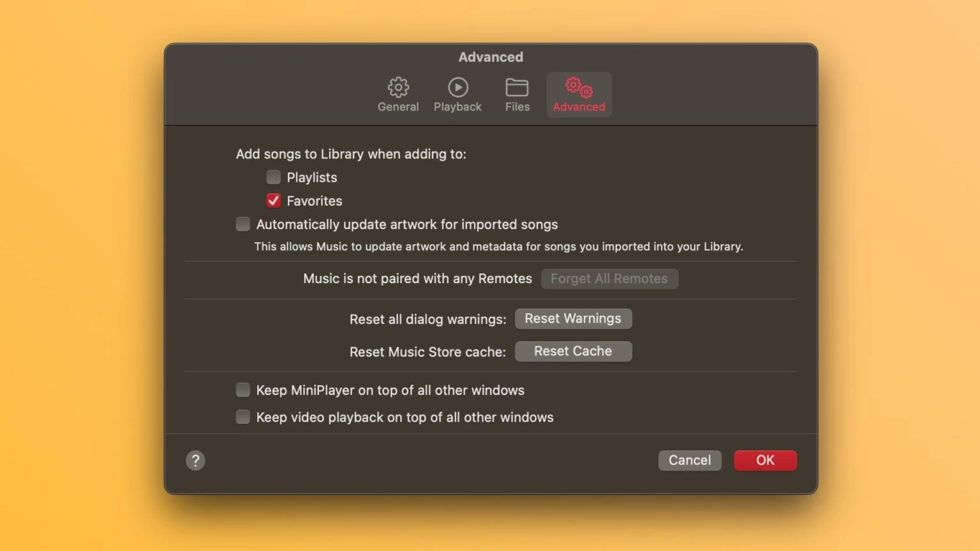
Task: Uncheck the Favorites checkbox
Action: (273, 200)
